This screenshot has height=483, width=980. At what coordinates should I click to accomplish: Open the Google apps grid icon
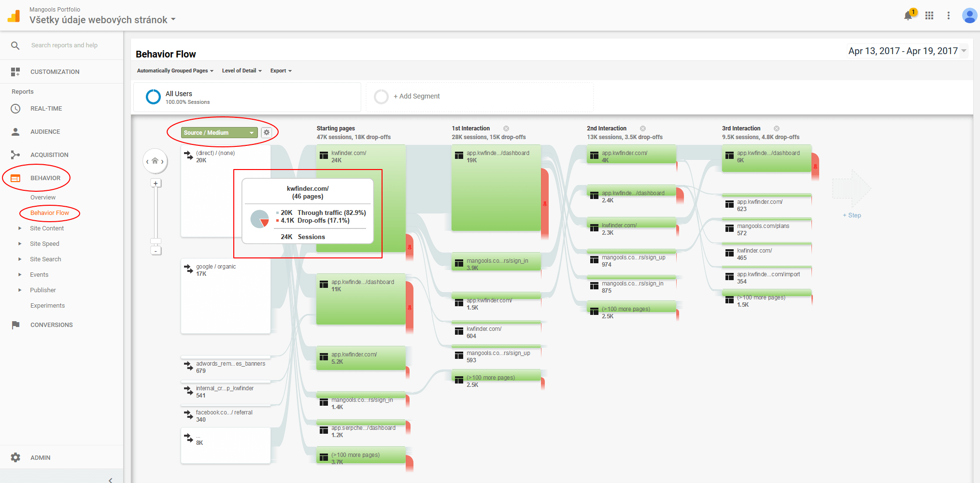point(929,16)
